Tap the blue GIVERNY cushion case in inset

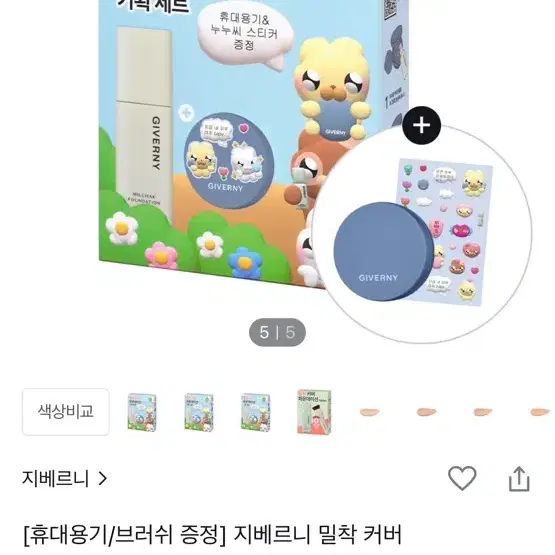tap(383, 252)
